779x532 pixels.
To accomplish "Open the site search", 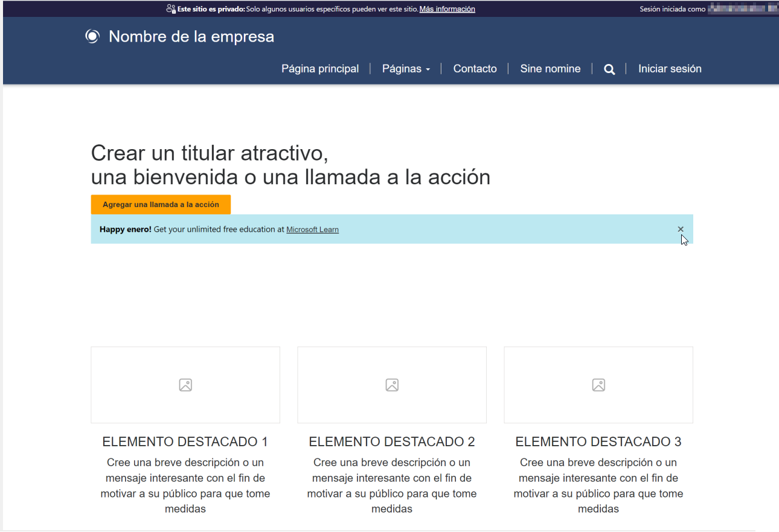I will coord(609,69).
